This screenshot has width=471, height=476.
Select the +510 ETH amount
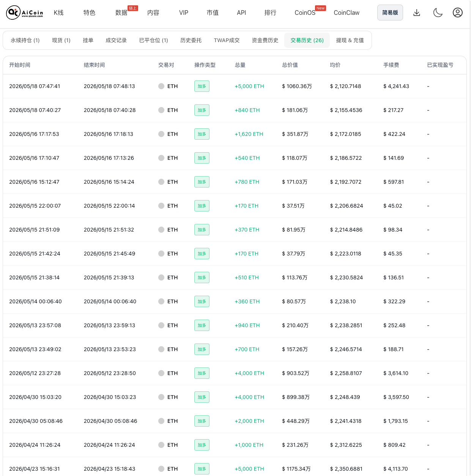click(x=247, y=277)
